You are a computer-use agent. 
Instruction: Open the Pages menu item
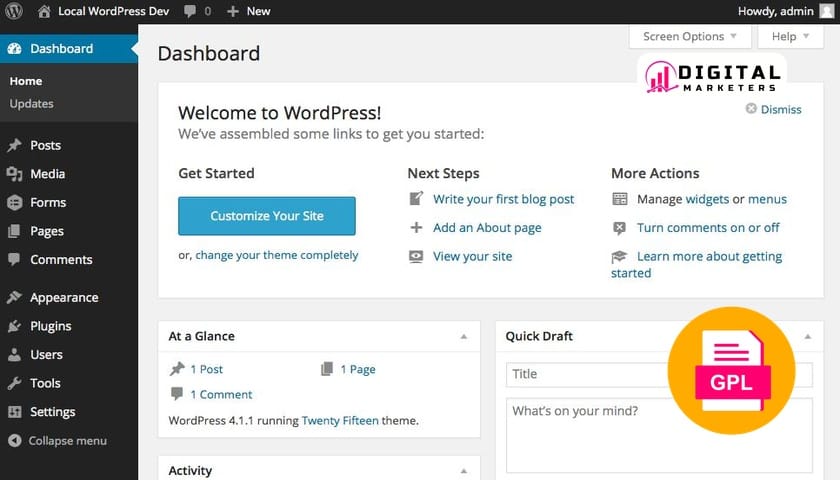pyautogui.click(x=46, y=231)
